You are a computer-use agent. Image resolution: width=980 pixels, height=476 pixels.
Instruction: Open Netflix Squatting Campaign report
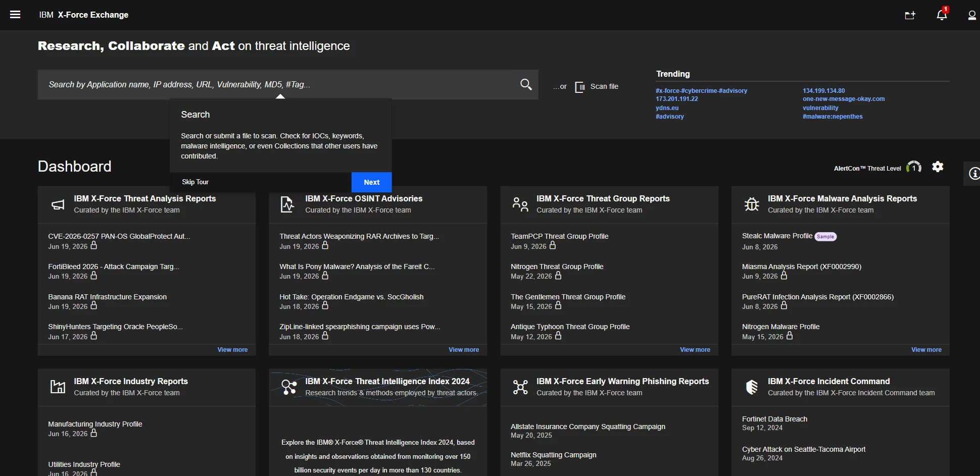[554, 455]
